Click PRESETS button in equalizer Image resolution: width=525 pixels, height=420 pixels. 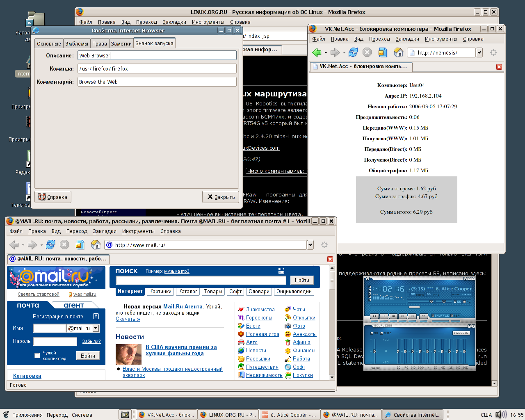tap(461, 333)
